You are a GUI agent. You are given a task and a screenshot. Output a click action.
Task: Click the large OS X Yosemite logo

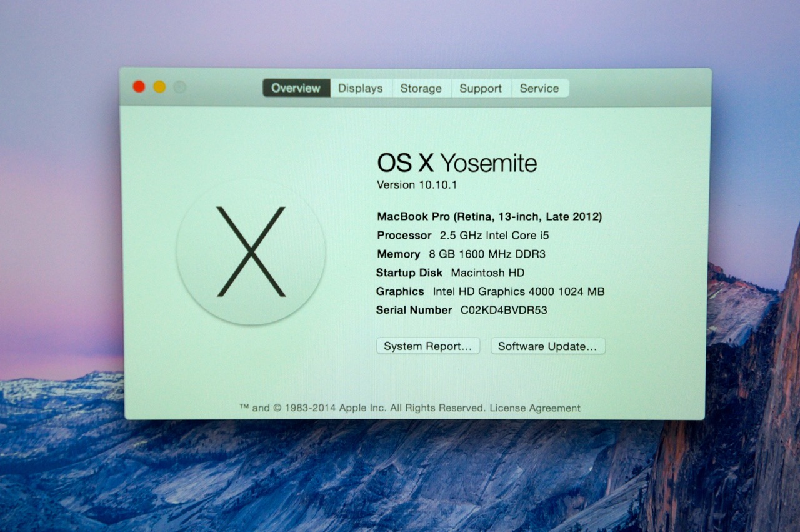click(x=251, y=252)
